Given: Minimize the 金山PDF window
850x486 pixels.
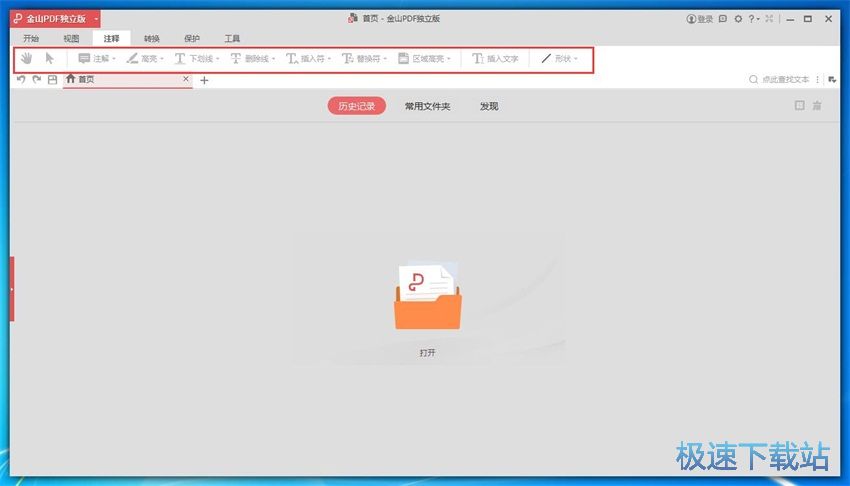Looking at the screenshot, I should click(x=790, y=19).
